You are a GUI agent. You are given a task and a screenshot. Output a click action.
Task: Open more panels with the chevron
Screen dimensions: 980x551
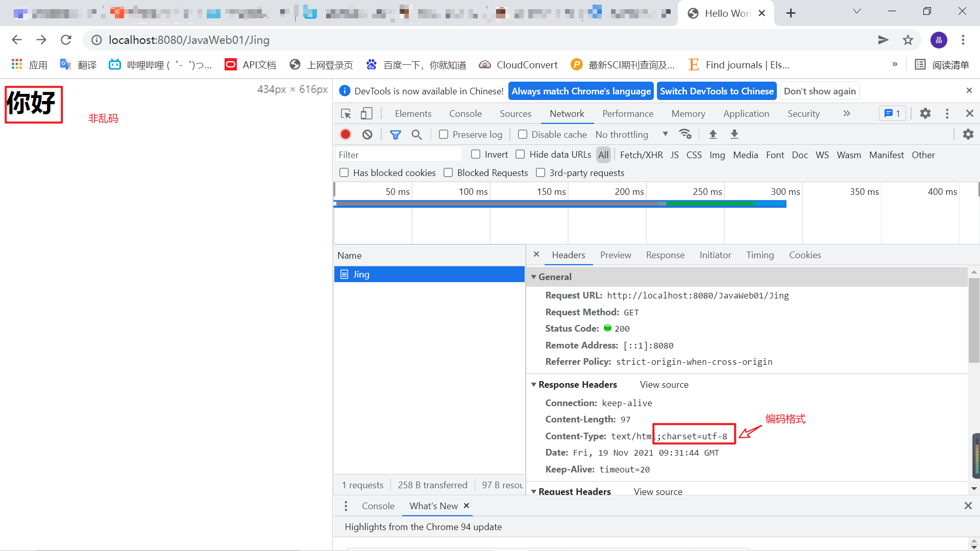coord(847,113)
